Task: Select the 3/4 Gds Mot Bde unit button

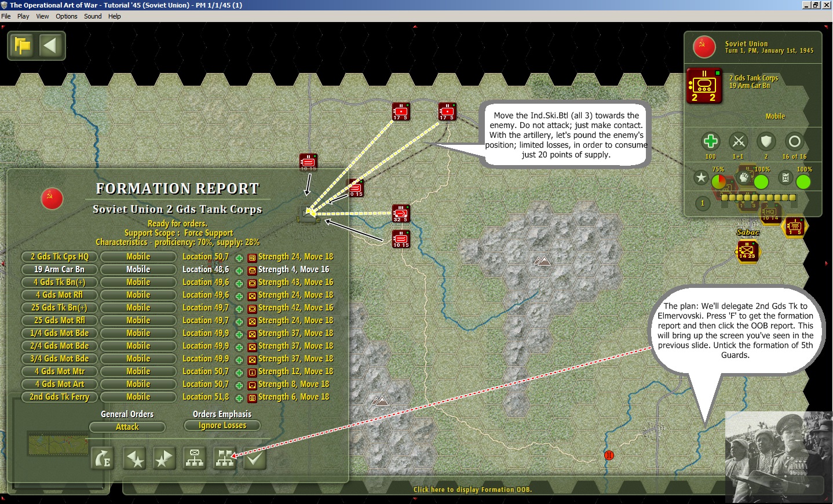Action: 60,359
